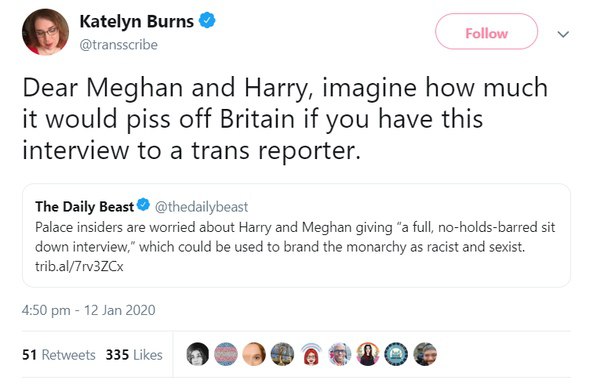Image resolution: width=604 pixels, height=391 pixels.
Task: View the 335 Likes list
Action: point(134,355)
